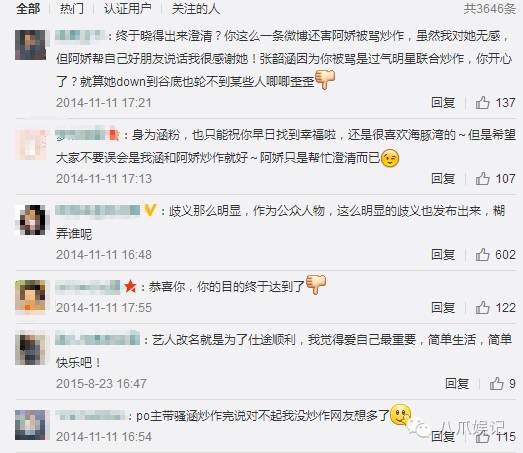Screen dimensions: 523x453
Task: Open avatar of commenter posting at 17:55
Action: (30, 296)
